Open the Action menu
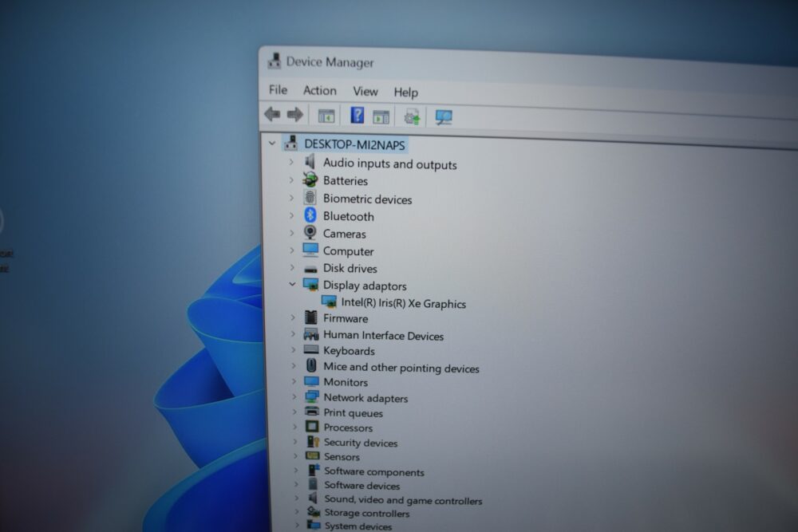The height and width of the screenshot is (532, 798). pos(320,91)
